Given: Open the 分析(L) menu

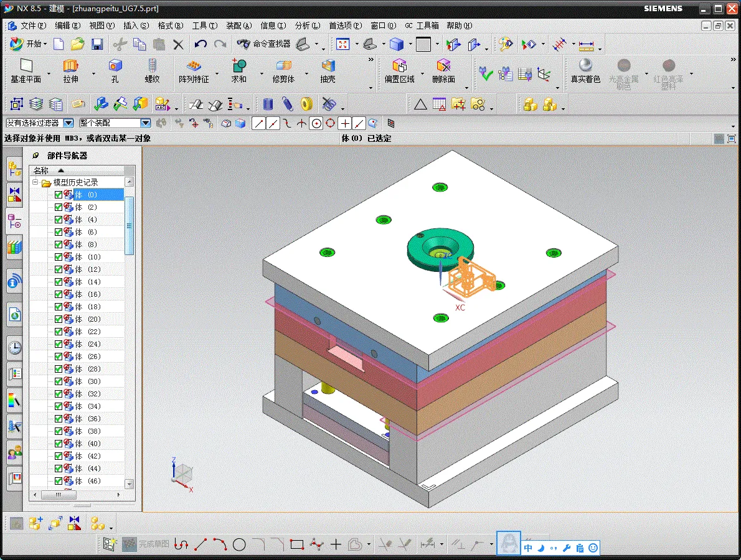Looking at the screenshot, I should point(308,26).
